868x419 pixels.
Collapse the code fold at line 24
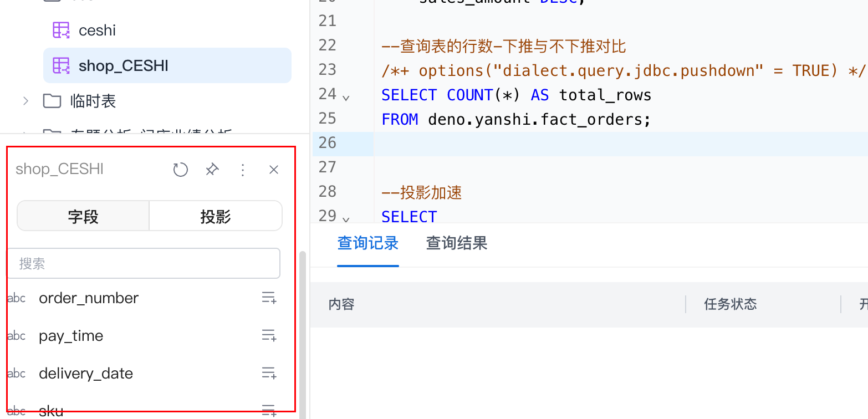click(x=346, y=98)
